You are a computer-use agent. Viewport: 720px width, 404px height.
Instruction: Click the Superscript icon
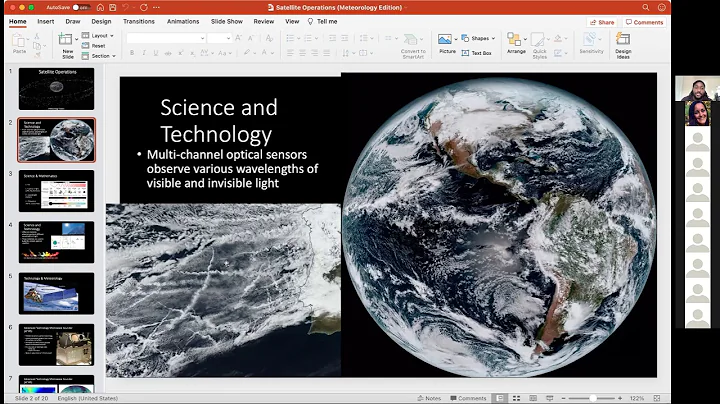point(180,53)
